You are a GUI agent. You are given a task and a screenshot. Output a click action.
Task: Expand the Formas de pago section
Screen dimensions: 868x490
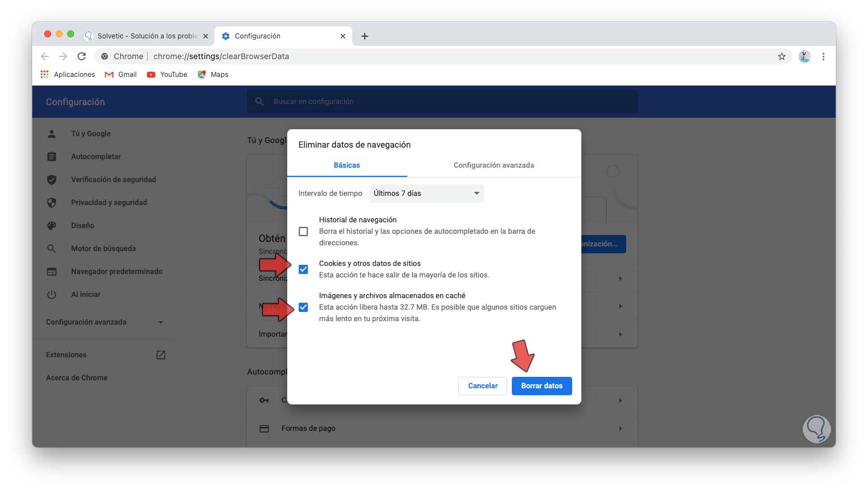pos(619,428)
